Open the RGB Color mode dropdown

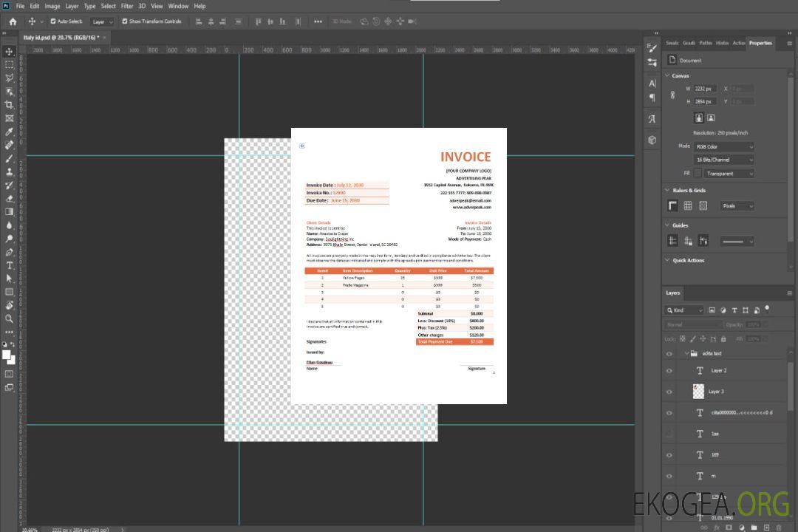point(724,146)
